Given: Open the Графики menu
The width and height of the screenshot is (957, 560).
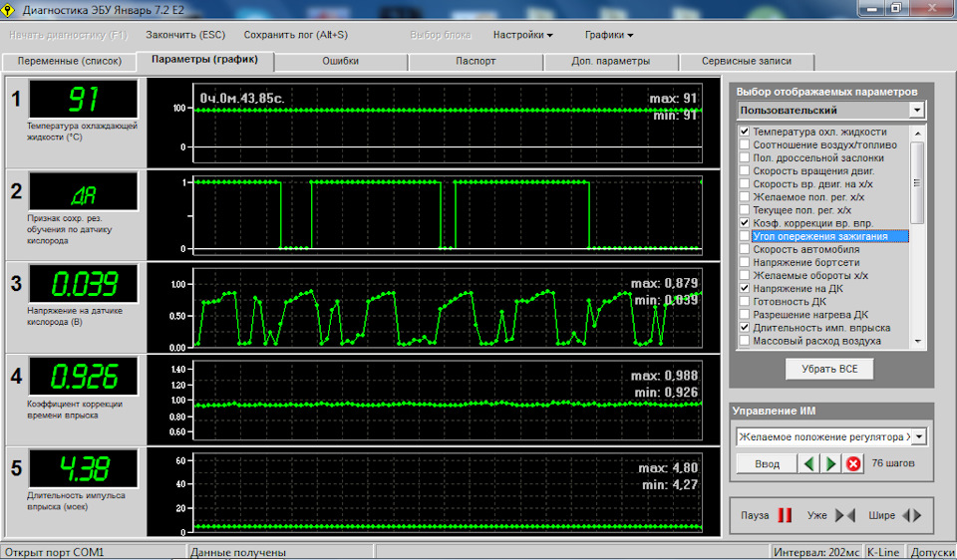Looking at the screenshot, I should [x=609, y=35].
